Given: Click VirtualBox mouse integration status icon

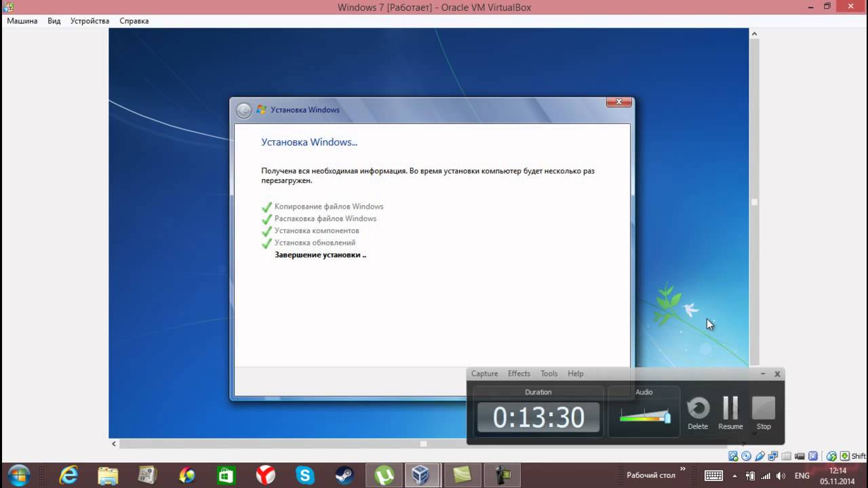Looking at the screenshot, I should [x=831, y=456].
